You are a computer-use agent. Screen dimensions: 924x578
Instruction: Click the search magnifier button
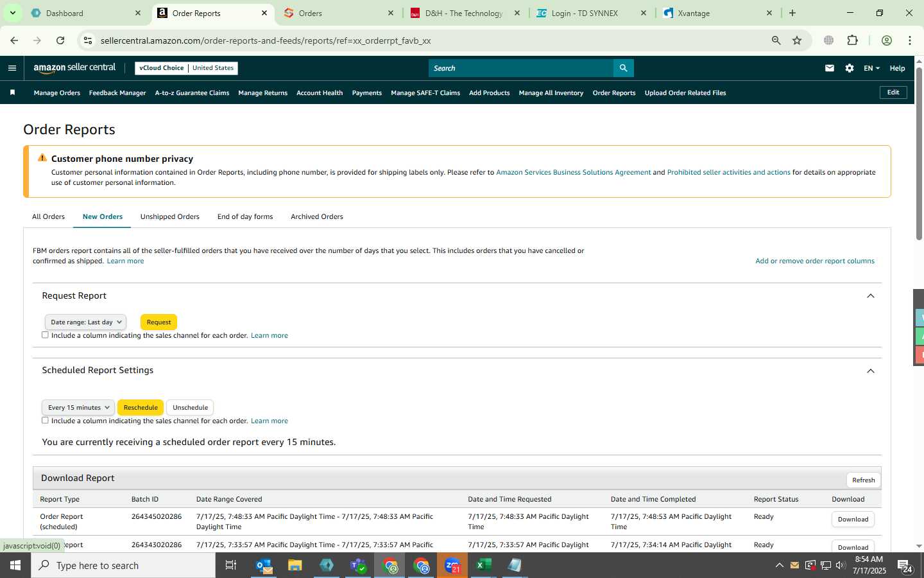pos(623,68)
